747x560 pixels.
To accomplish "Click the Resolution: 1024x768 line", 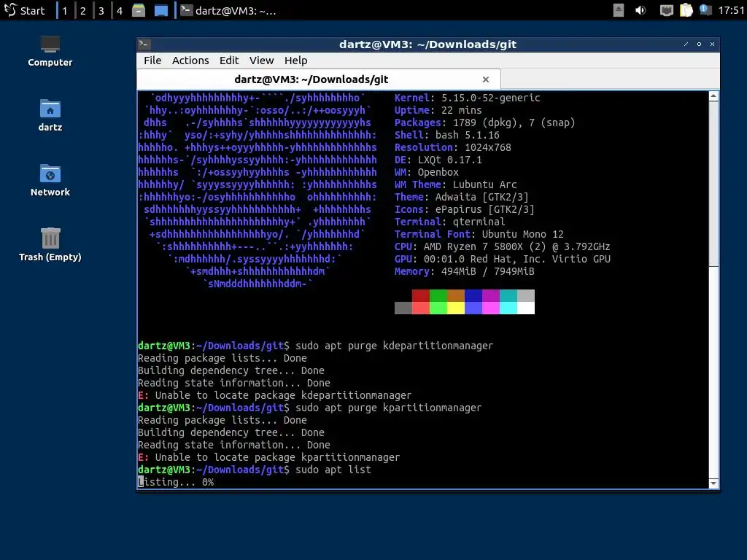I will [x=452, y=147].
